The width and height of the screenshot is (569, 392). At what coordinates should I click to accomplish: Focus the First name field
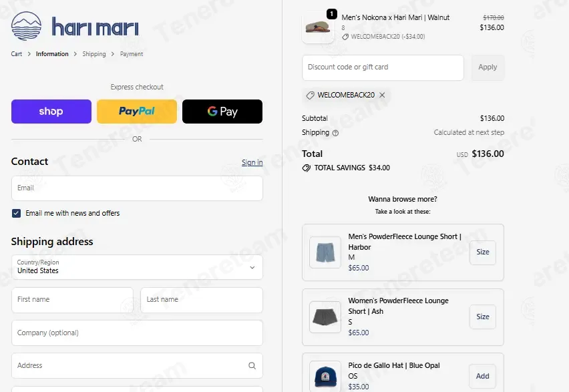tap(73, 300)
